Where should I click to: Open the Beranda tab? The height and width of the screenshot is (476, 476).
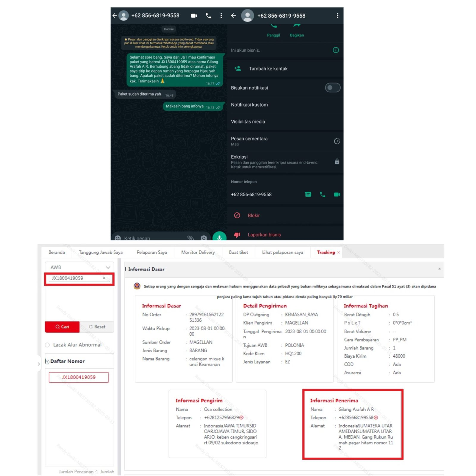coord(57,252)
